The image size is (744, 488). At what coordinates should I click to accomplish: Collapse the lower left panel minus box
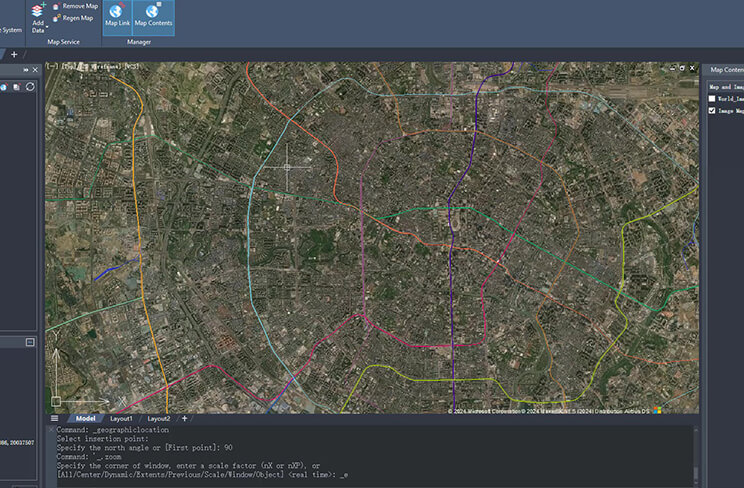coord(30,342)
